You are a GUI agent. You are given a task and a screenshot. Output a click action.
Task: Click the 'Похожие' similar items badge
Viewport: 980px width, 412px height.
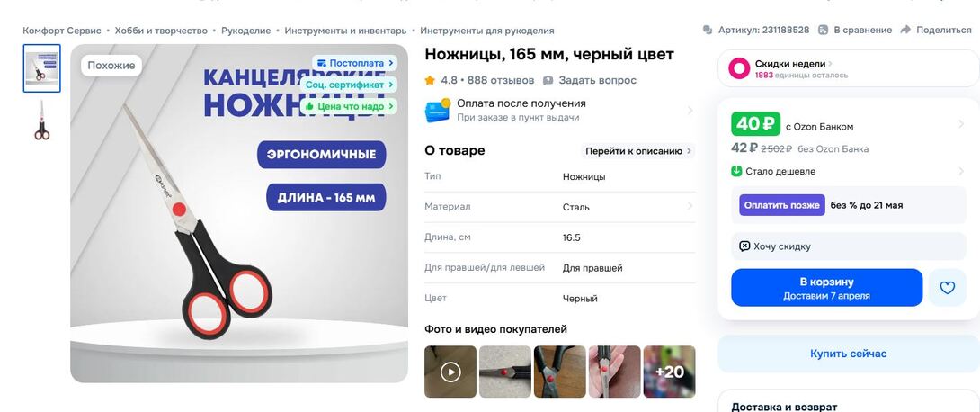click(111, 66)
